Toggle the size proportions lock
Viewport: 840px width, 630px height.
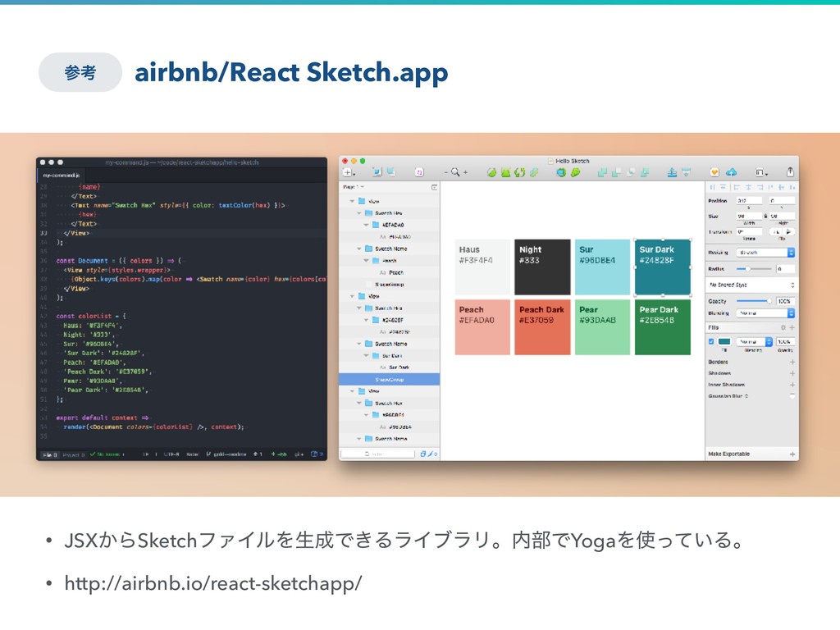pyautogui.click(x=765, y=216)
